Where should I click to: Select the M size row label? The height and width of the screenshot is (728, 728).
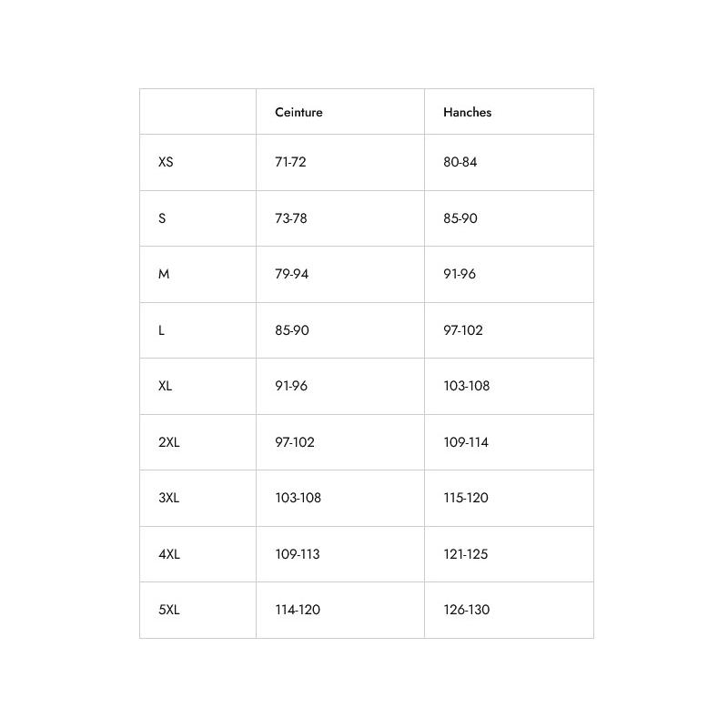pos(164,274)
